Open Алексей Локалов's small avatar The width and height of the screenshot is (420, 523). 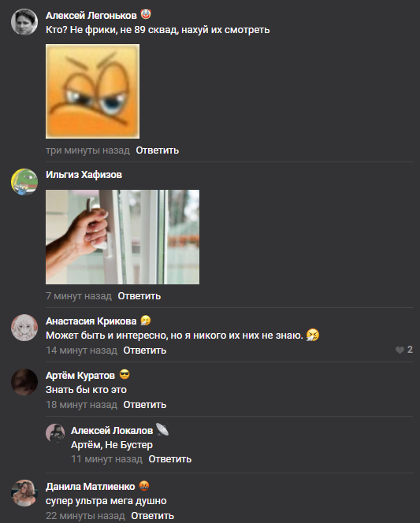click(x=55, y=433)
